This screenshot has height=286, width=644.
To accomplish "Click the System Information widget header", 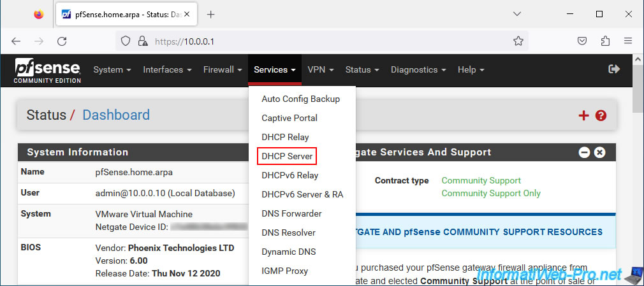I will point(133,152).
